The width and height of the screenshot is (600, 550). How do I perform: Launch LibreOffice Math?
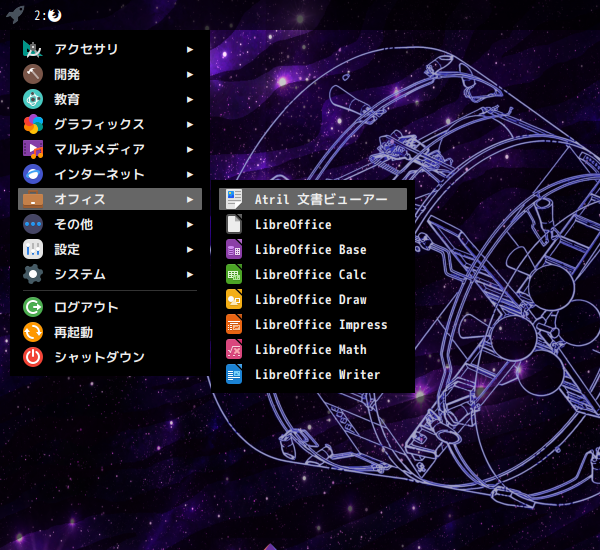pos(313,349)
